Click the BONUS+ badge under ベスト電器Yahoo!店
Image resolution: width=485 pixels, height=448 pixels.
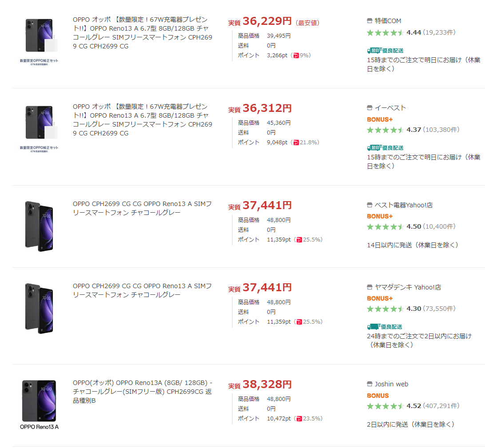tap(380, 216)
